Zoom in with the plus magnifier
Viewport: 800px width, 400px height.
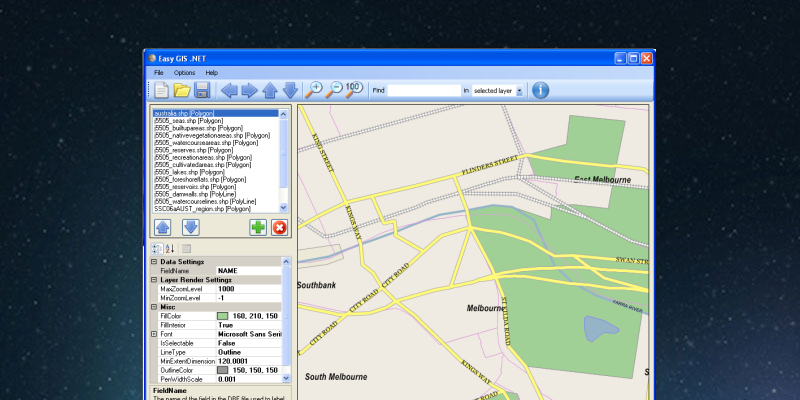click(314, 90)
